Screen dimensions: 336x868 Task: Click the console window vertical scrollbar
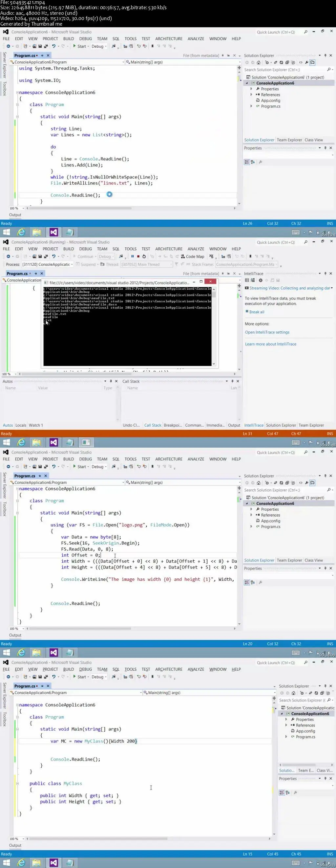214,327
